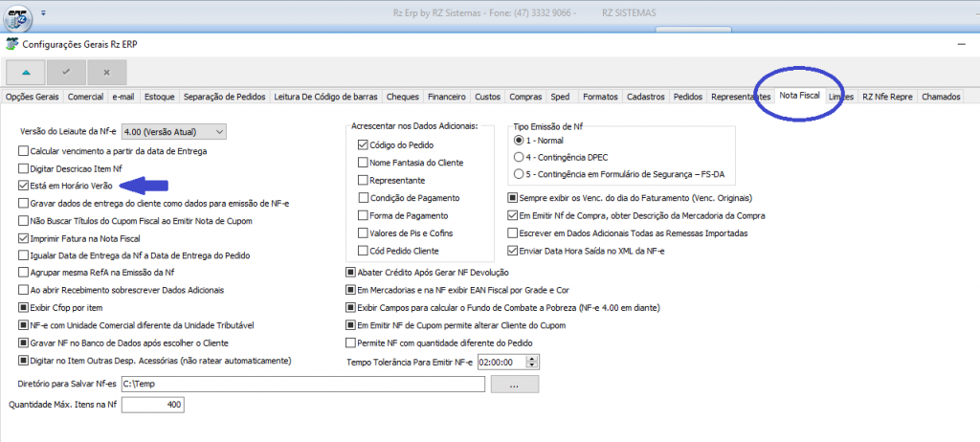Cancel changes with the X toolbar button
This screenshot has width=980, height=442.
point(106,72)
